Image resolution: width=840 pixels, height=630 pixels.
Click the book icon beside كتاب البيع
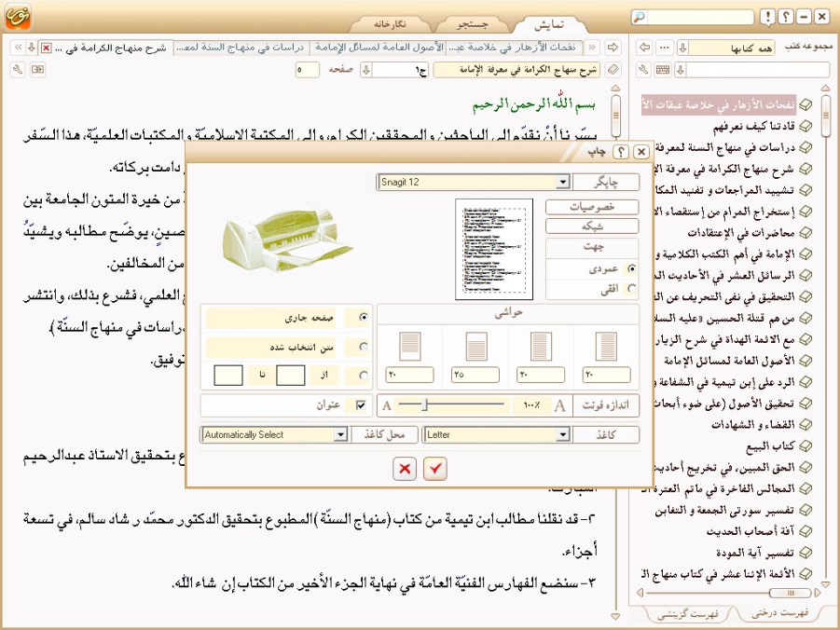pyautogui.click(x=806, y=445)
